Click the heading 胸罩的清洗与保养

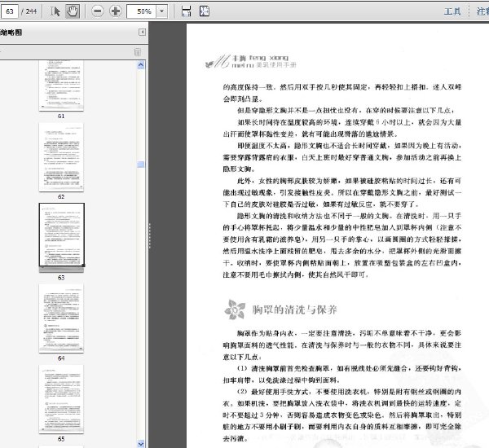(x=294, y=310)
